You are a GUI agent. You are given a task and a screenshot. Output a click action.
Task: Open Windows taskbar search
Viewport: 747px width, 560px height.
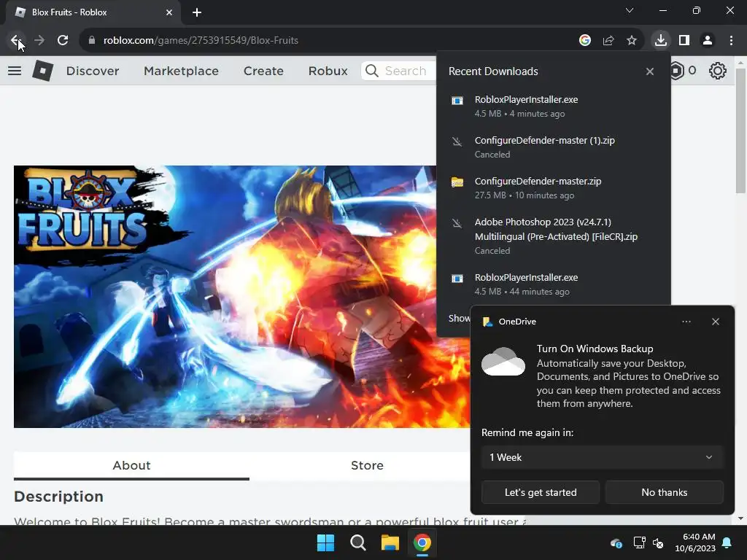[x=357, y=542]
